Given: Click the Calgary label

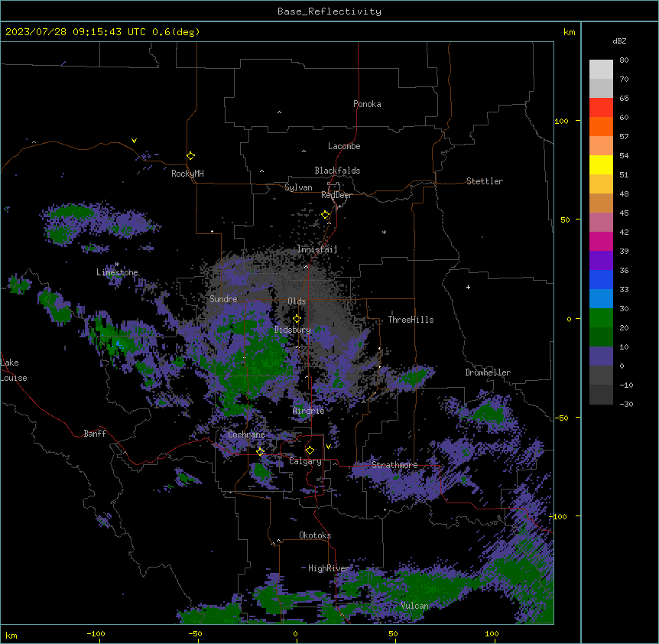Looking at the screenshot, I should coord(306,461).
